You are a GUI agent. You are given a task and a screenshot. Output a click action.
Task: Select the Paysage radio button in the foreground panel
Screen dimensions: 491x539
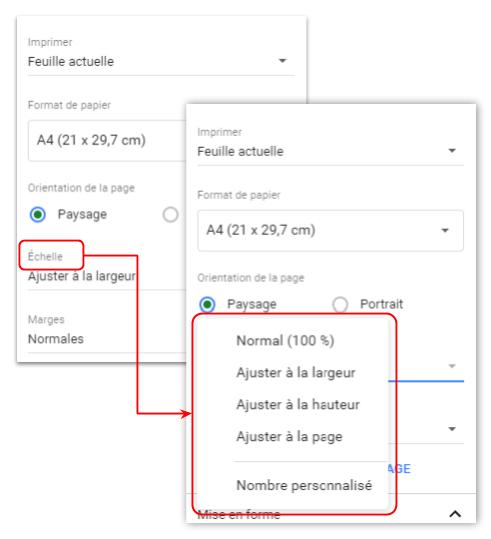click(207, 305)
